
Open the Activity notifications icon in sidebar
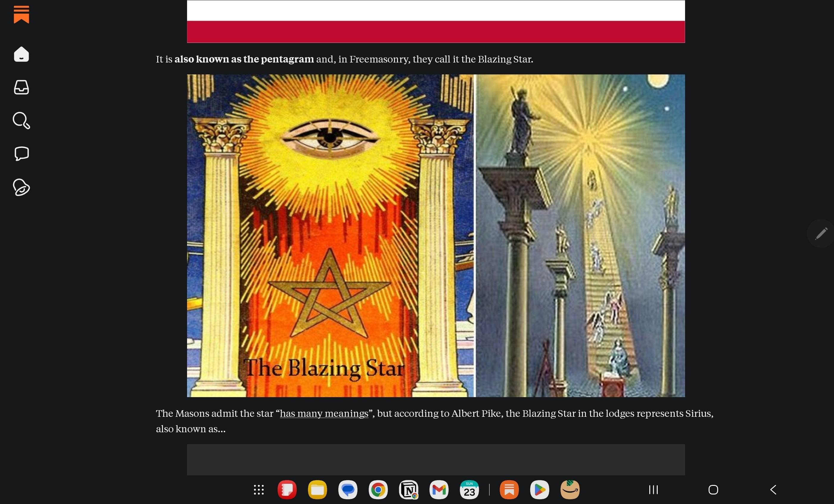tap(21, 187)
